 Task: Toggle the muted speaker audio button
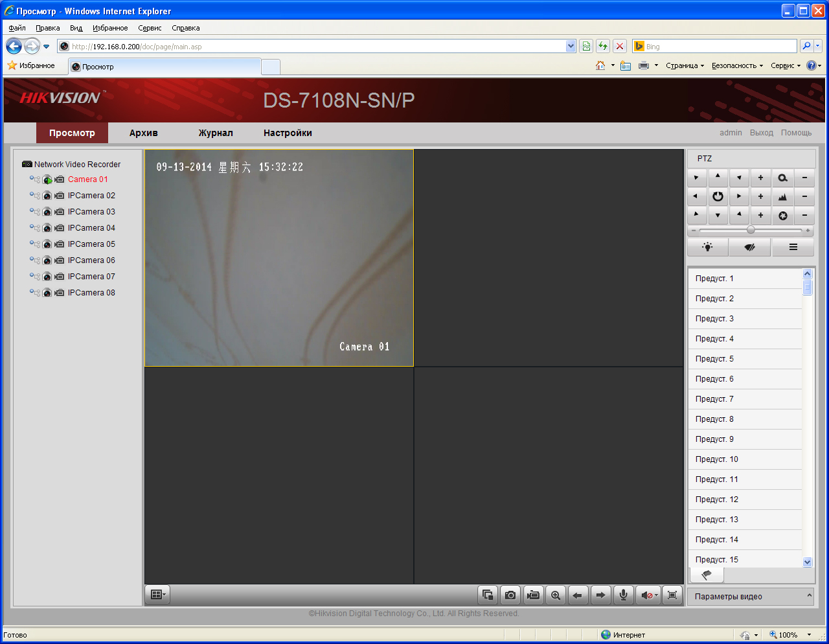click(x=648, y=595)
